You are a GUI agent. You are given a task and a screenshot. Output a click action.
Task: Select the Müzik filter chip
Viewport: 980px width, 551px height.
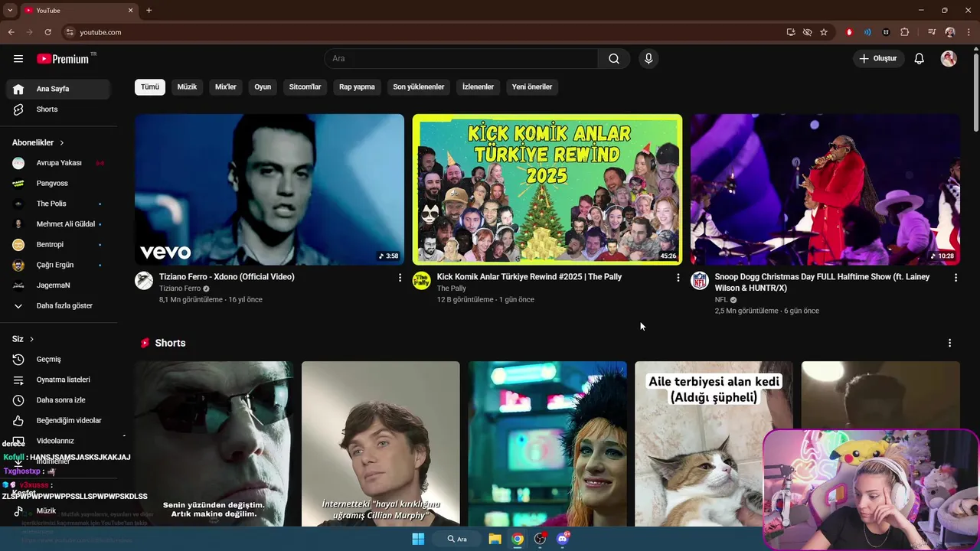[187, 87]
